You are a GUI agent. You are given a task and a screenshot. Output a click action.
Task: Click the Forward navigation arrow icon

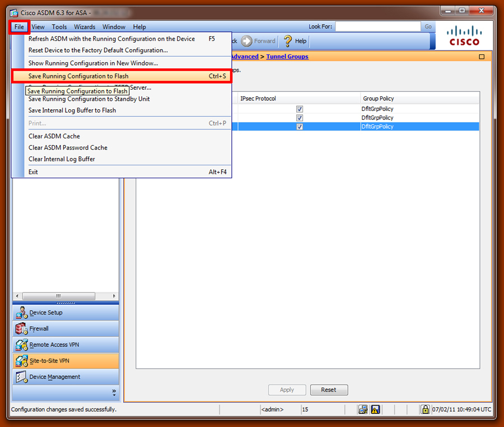point(247,41)
